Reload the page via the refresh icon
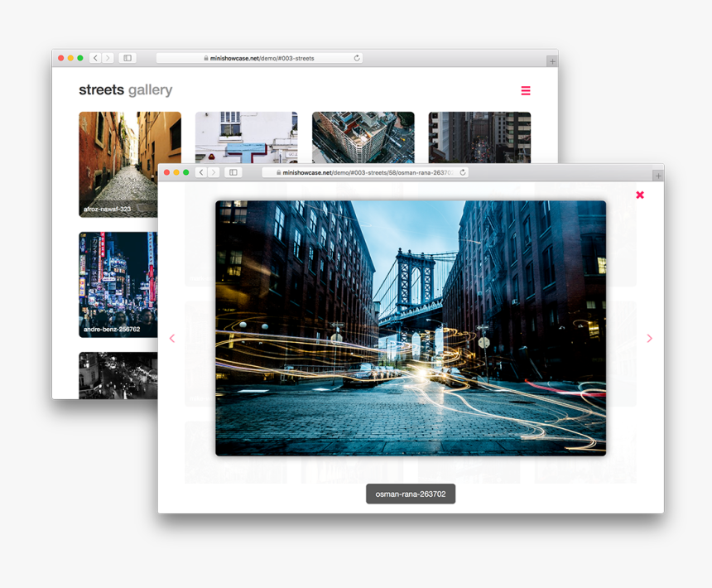The width and height of the screenshot is (712, 588). (462, 172)
